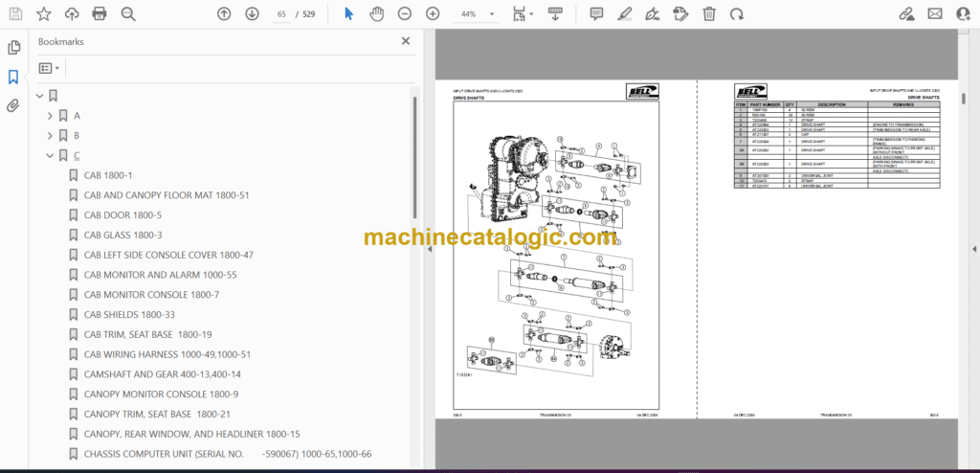Click the page number field showing 65

point(282,13)
